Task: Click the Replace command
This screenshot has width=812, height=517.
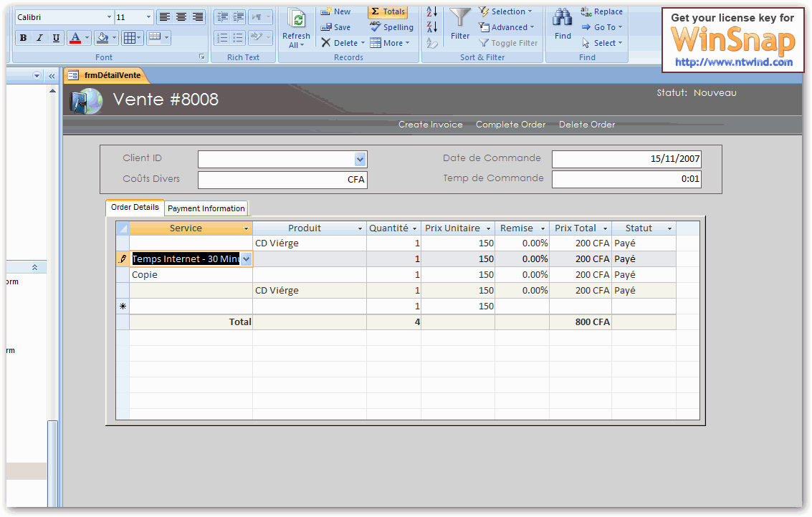Action: [602, 11]
